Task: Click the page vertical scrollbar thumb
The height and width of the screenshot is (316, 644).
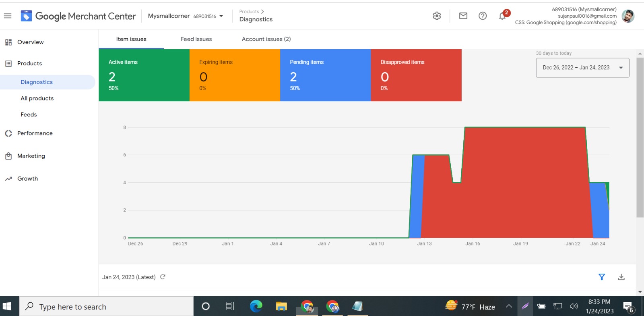Action: tap(640, 137)
